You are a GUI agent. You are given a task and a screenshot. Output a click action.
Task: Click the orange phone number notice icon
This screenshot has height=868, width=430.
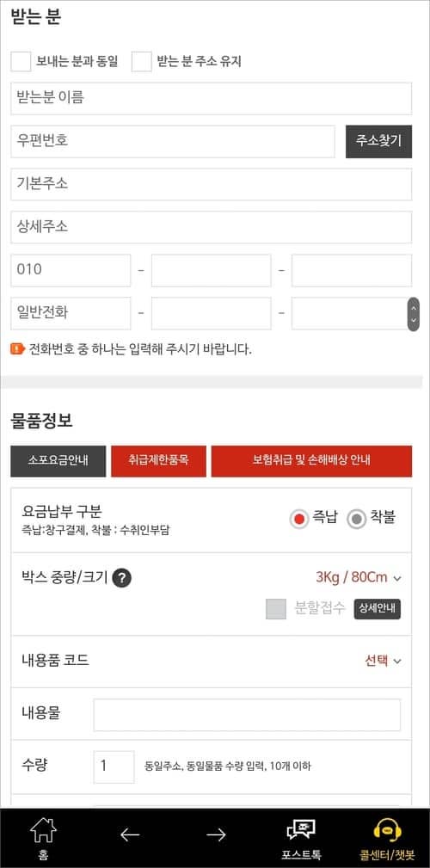(x=18, y=348)
